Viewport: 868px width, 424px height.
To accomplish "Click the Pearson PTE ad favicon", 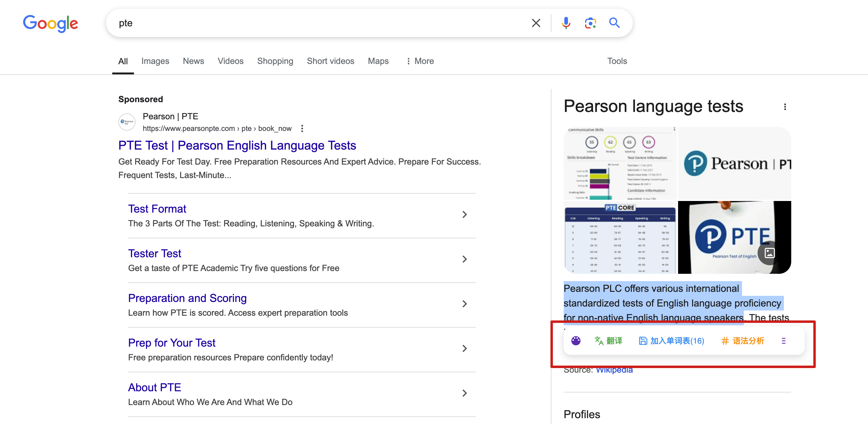I will (x=127, y=122).
